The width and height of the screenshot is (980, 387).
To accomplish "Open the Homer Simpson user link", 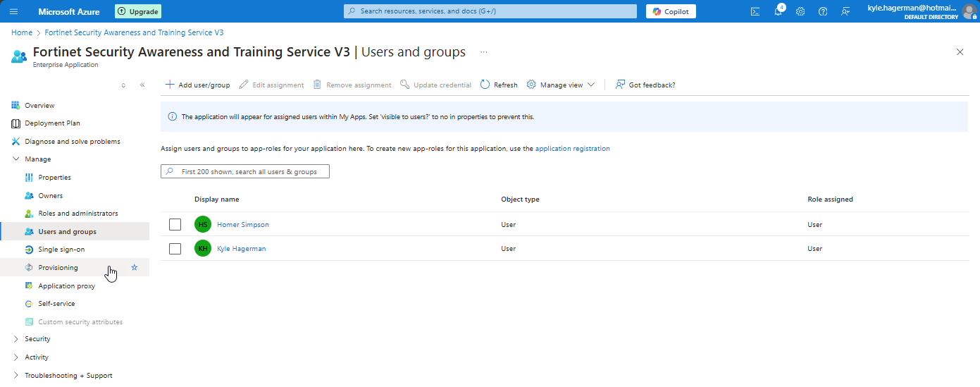I will [x=243, y=225].
